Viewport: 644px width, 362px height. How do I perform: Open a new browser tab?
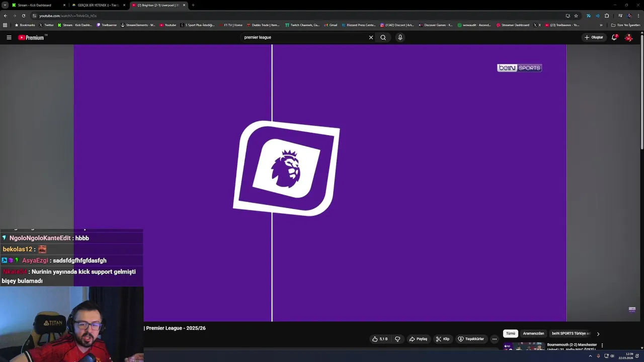(193, 5)
